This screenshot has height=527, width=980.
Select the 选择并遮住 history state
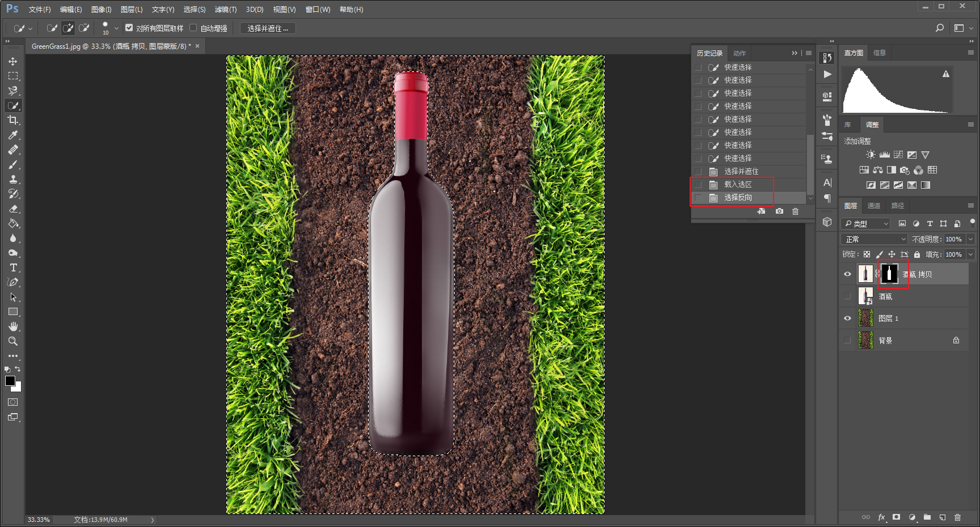click(749, 171)
